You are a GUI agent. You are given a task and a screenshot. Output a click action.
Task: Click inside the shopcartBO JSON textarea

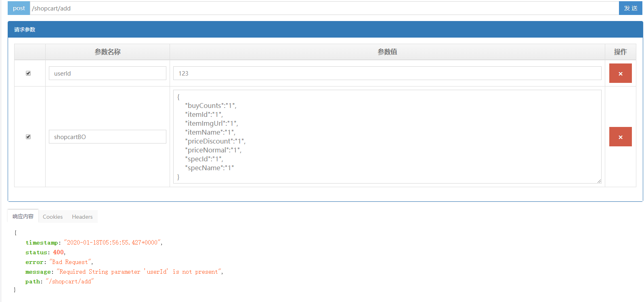(x=387, y=137)
